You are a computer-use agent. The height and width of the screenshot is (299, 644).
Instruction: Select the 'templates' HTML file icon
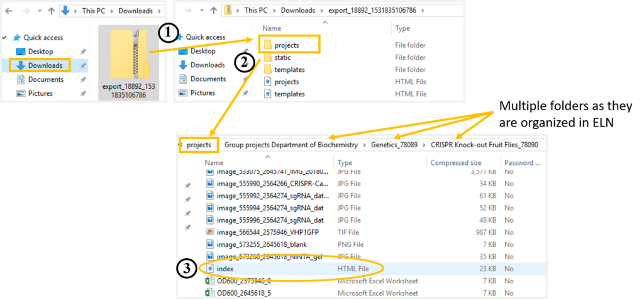pyautogui.click(x=268, y=94)
